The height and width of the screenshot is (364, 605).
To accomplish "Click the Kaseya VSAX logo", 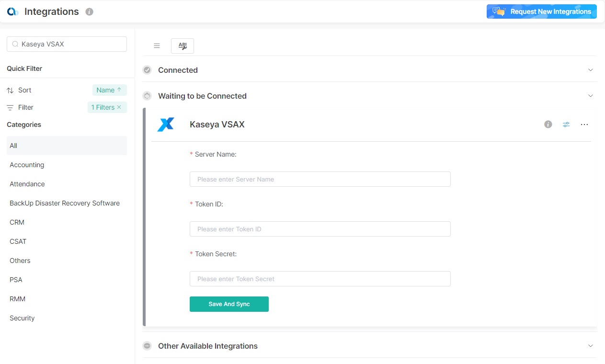I will click(166, 125).
